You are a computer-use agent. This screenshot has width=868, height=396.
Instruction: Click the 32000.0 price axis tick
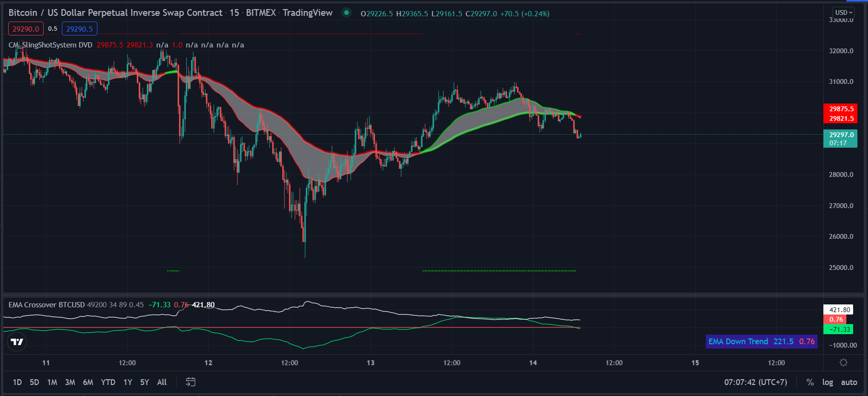point(841,51)
